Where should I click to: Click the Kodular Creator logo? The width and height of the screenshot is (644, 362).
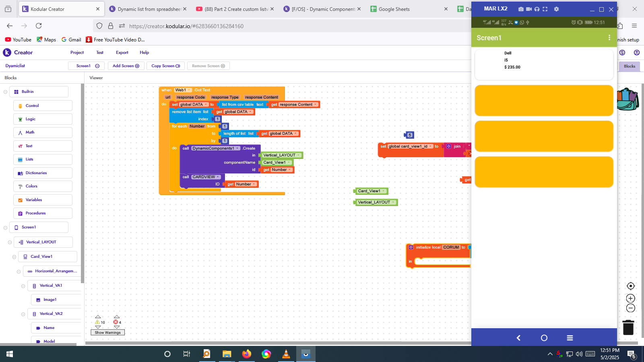18,52
